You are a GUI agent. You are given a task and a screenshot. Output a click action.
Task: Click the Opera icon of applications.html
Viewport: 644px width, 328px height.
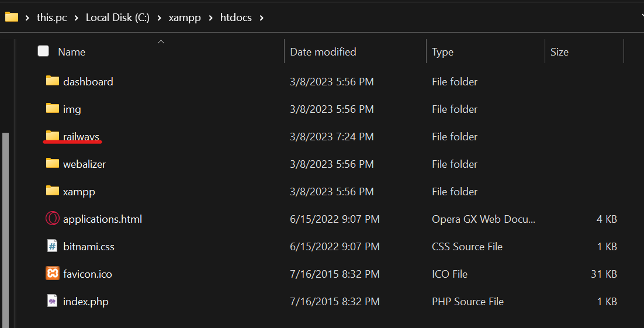point(52,218)
